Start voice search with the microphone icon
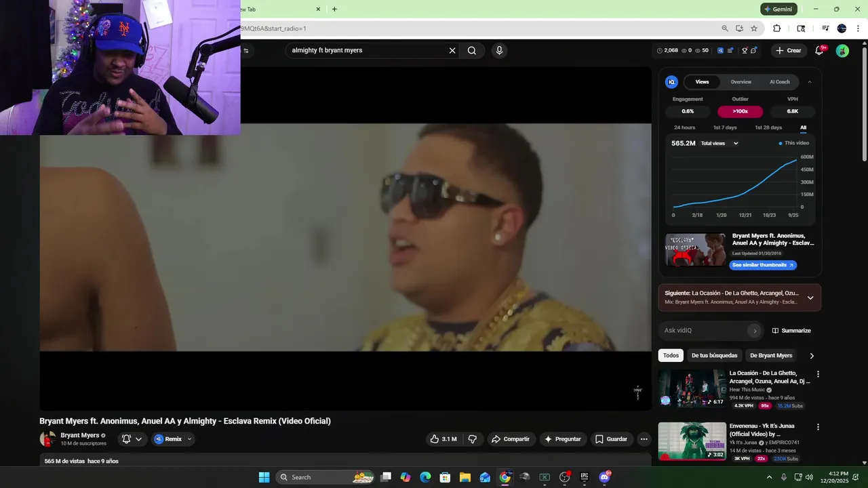868x488 pixels. [x=499, y=50]
